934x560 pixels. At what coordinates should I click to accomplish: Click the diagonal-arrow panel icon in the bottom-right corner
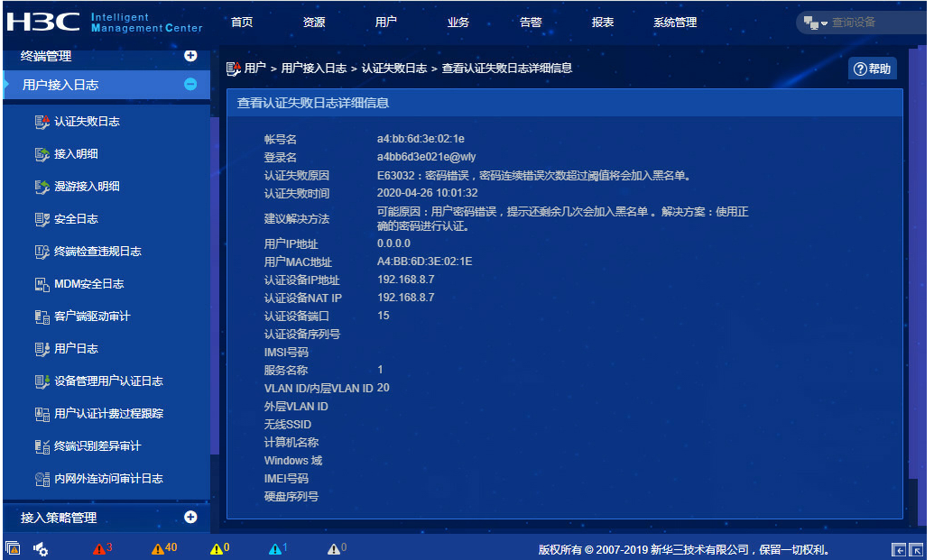(x=917, y=550)
